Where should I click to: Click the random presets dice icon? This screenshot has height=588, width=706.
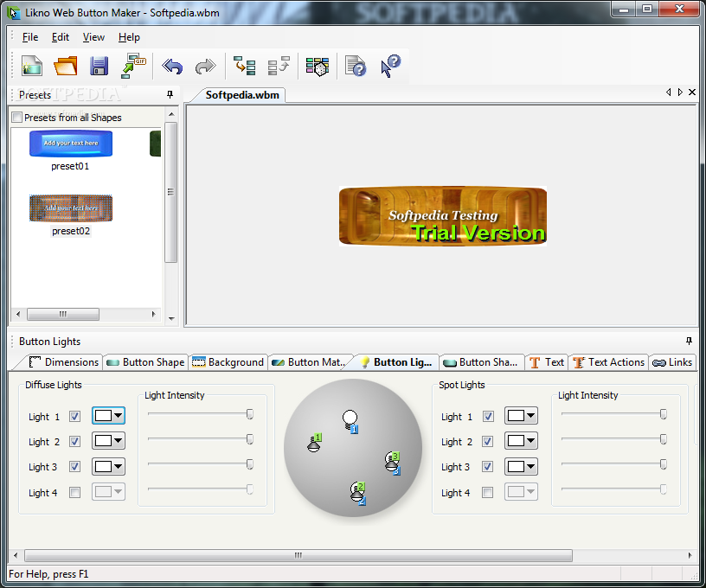318,67
